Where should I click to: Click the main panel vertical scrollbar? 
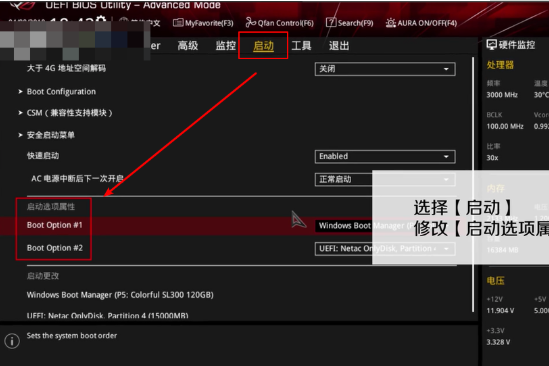tap(473, 185)
